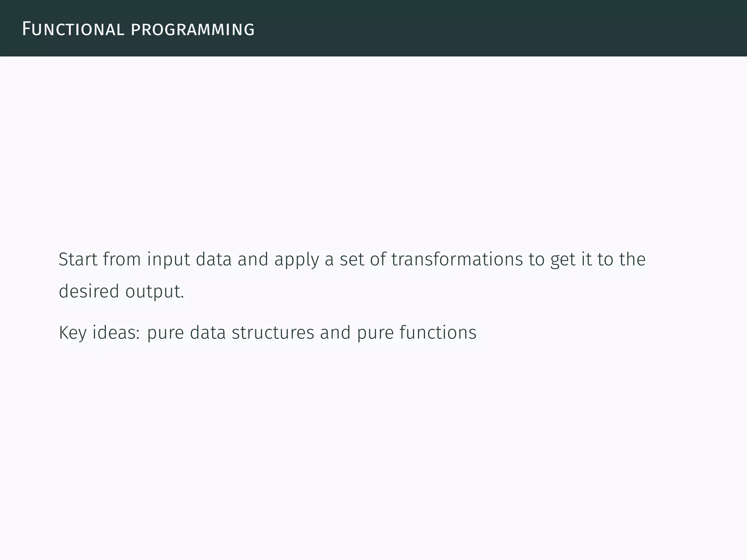The image size is (747, 560).
Task: Click the 'Key ideas:' label
Action: (x=99, y=333)
